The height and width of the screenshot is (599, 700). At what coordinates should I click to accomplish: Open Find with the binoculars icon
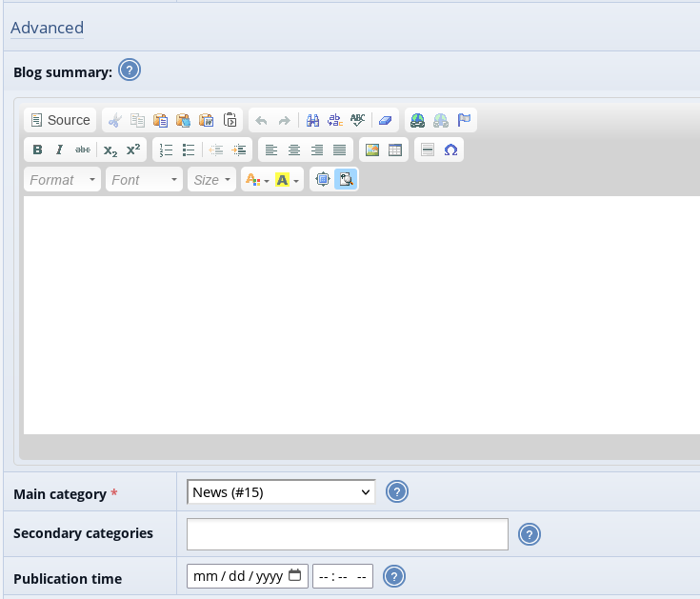(x=312, y=120)
